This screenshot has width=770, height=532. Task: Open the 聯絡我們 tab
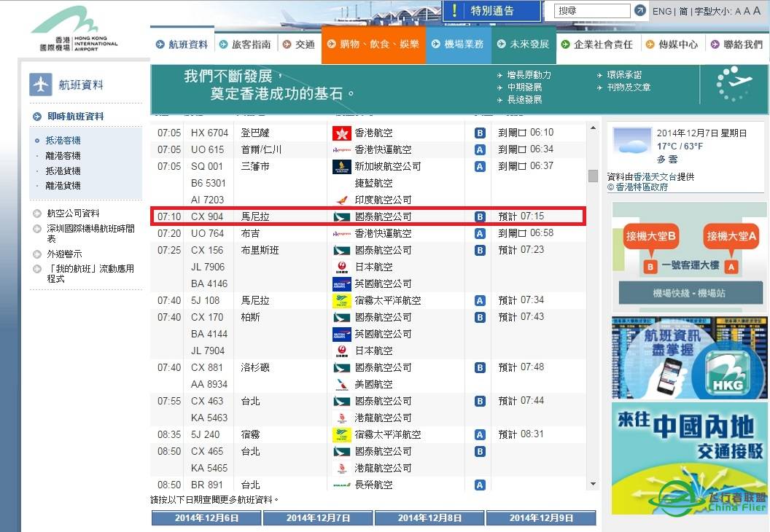point(737,44)
